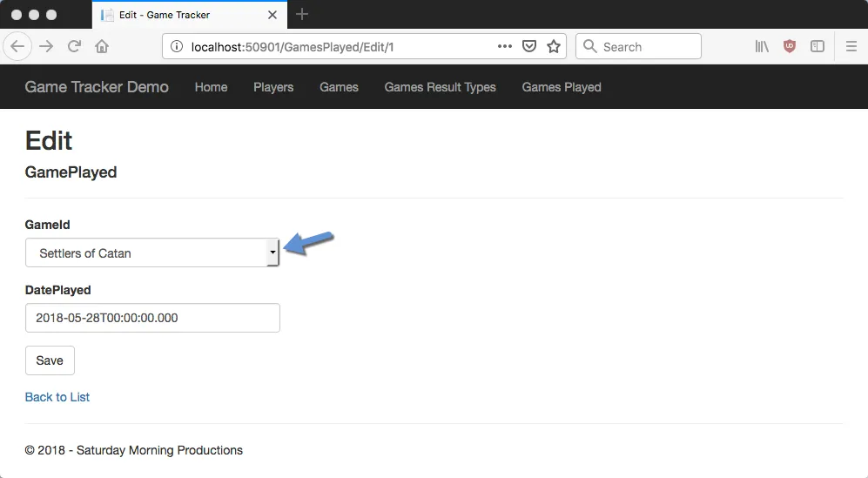Click the macOS green zoom window button

tap(51, 15)
